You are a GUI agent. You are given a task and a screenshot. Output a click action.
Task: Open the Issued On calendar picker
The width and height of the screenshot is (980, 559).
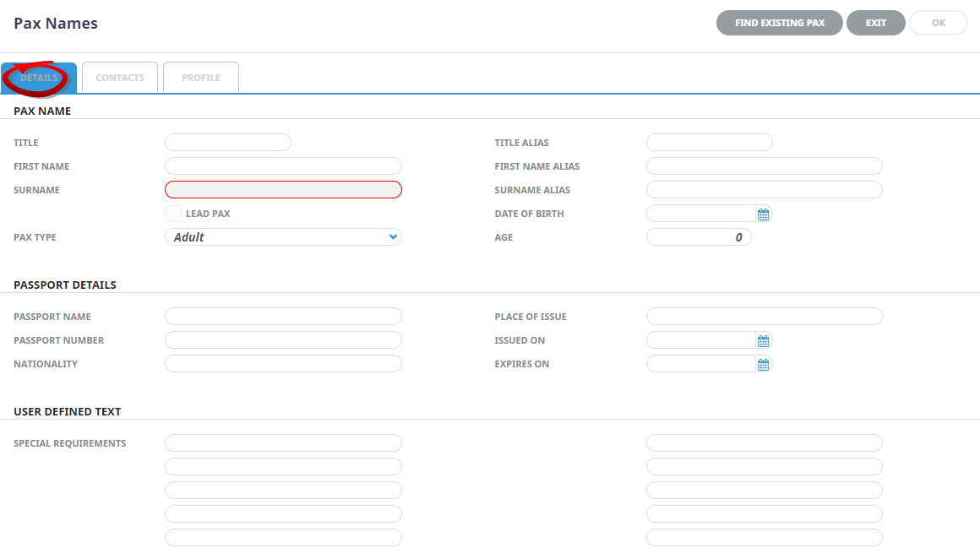763,341
